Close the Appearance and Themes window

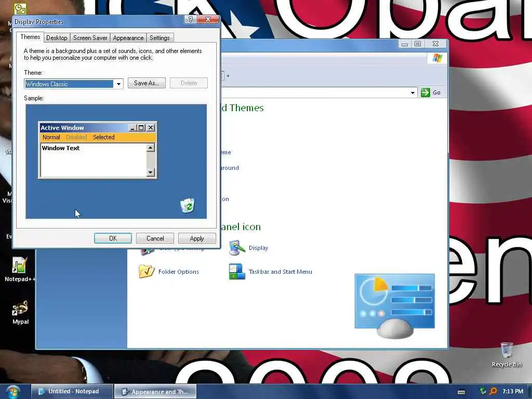pos(436,44)
